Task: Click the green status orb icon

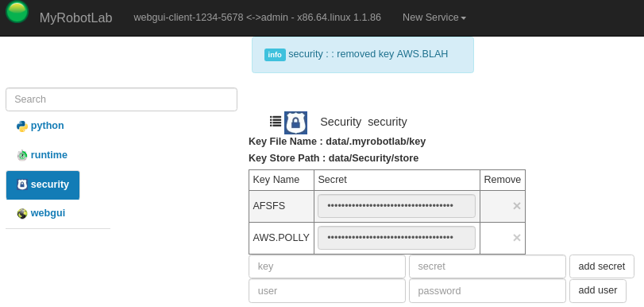Action: [x=17, y=11]
